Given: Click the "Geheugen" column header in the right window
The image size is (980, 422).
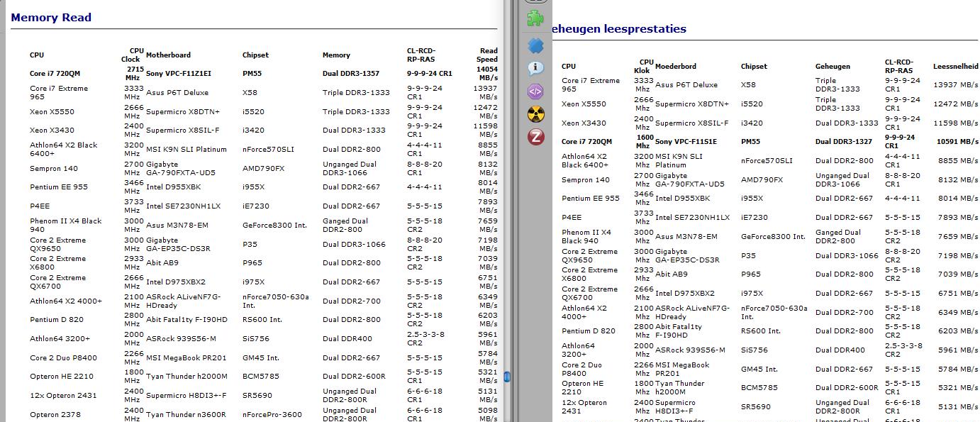Looking at the screenshot, I should click(833, 67).
